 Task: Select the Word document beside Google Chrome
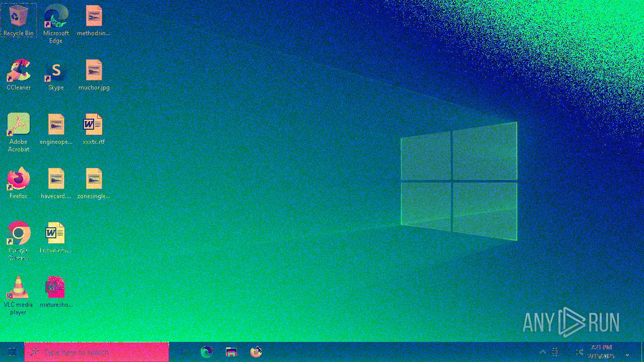pos(56,237)
